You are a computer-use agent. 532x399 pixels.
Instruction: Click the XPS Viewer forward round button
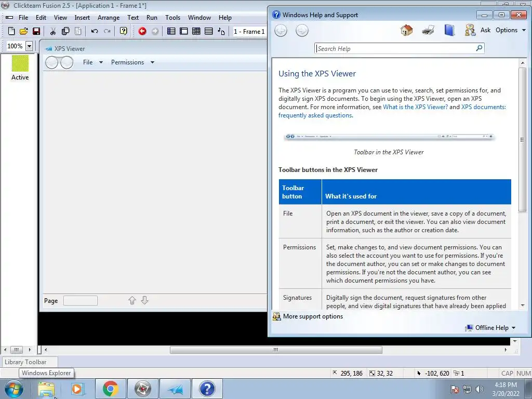67,62
